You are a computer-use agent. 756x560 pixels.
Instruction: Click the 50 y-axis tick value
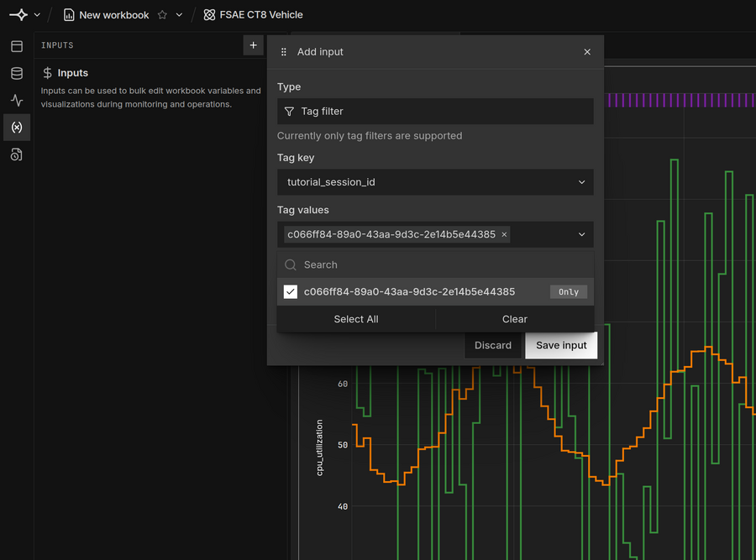343,445
